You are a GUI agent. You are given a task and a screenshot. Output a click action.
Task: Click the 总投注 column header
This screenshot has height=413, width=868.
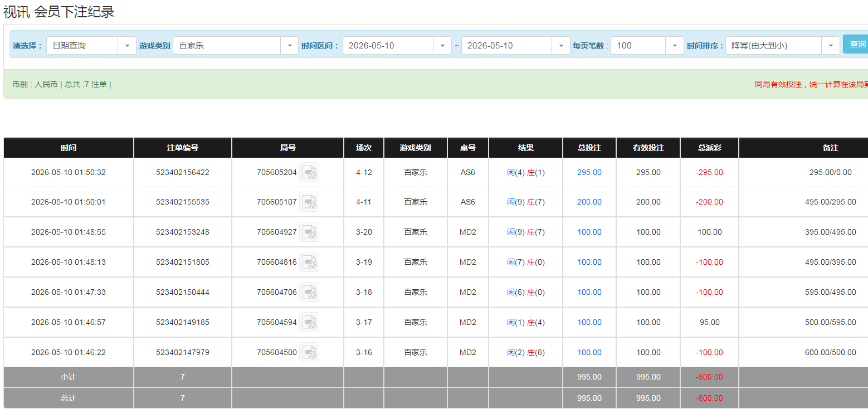point(589,148)
